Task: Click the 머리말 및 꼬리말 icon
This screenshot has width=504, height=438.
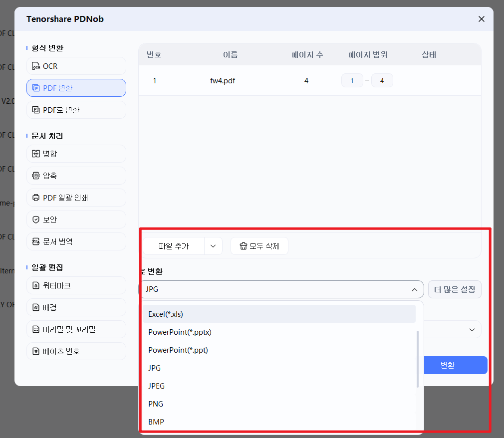Action: pyautogui.click(x=36, y=329)
